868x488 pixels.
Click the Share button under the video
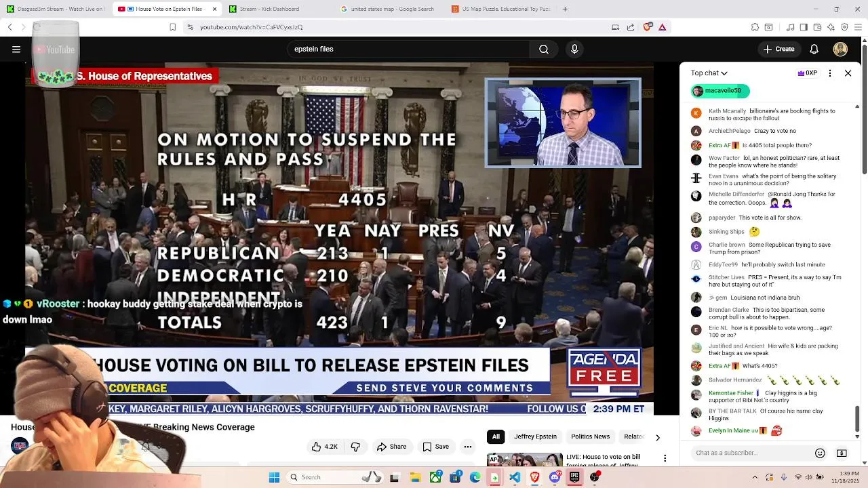click(x=391, y=447)
